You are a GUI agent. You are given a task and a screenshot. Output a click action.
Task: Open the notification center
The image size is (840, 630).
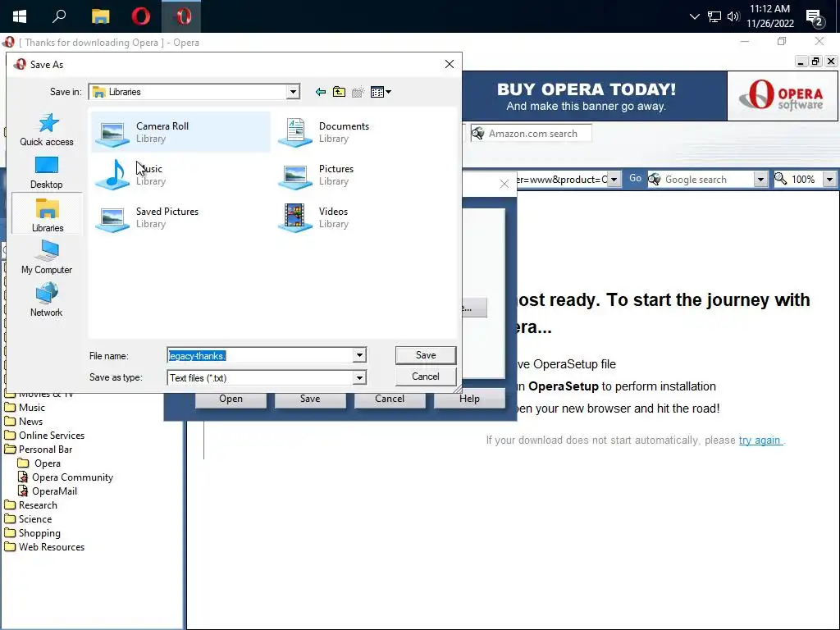[815, 18]
